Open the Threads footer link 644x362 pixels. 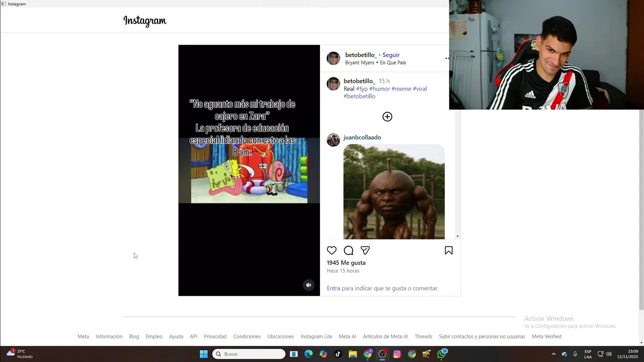pyautogui.click(x=424, y=336)
